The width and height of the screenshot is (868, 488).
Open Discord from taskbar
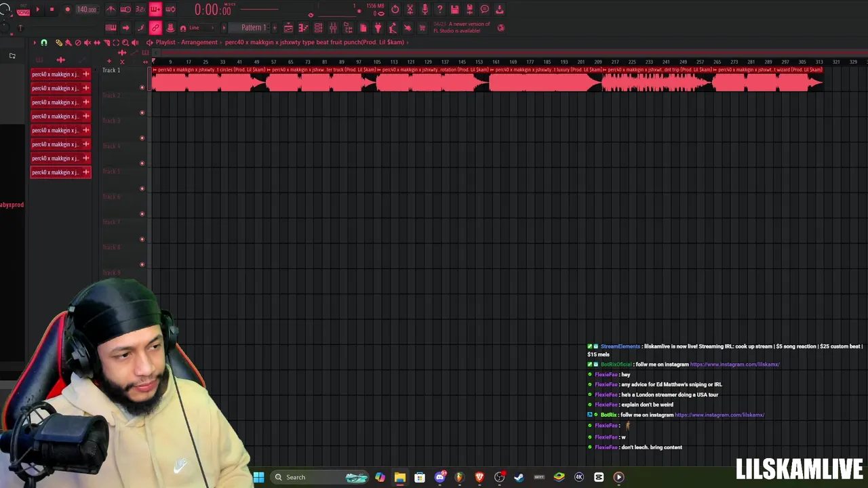(x=439, y=477)
